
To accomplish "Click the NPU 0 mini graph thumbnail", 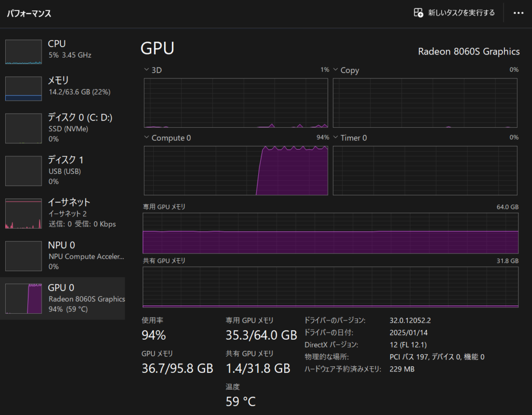I will click(x=23, y=256).
